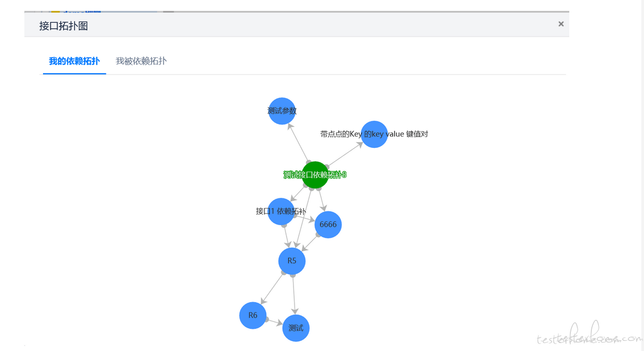Select the 6666 node

coord(328,224)
